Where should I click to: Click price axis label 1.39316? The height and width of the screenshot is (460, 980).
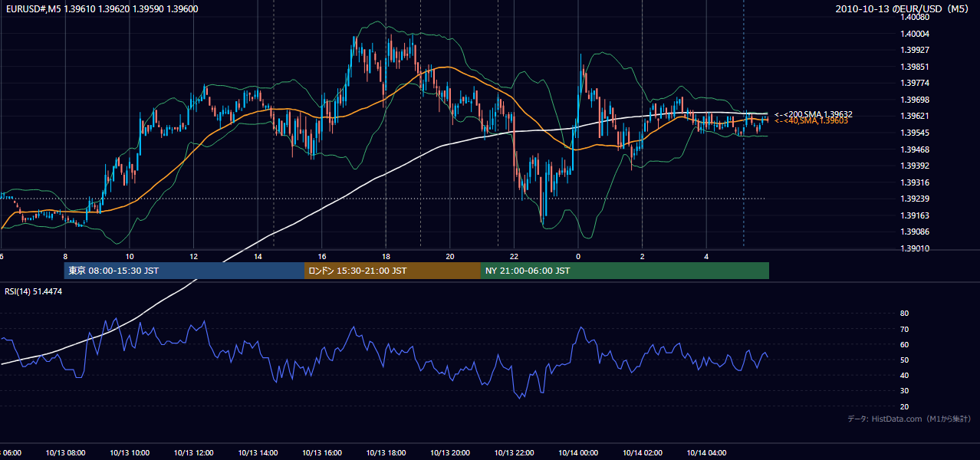click(x=915, y=182)
